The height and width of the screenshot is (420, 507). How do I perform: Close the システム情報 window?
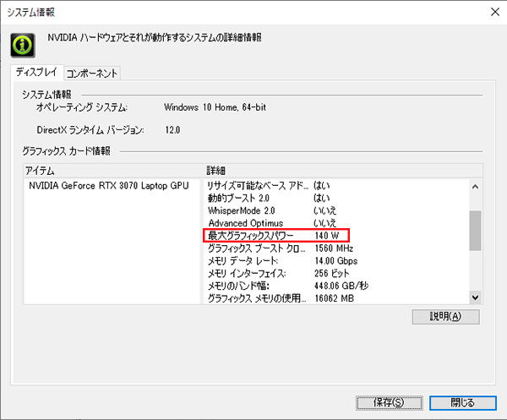coord(494,12)
